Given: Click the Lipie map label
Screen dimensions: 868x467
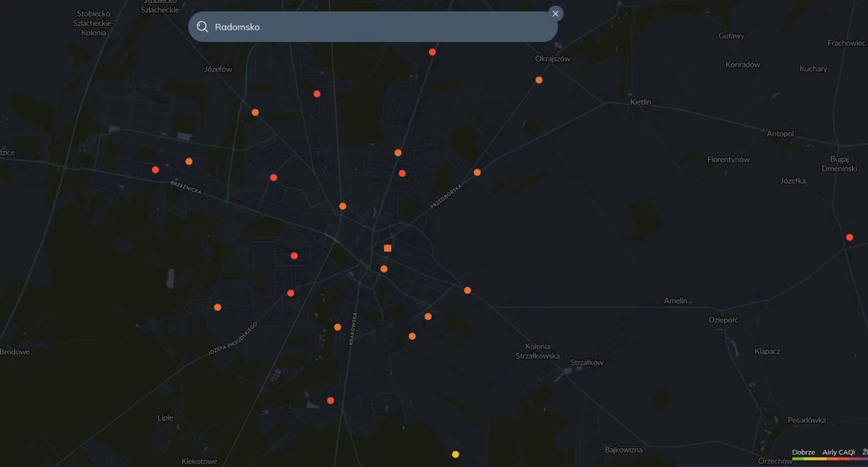Looking at the screenshot, I should point(166,418).
